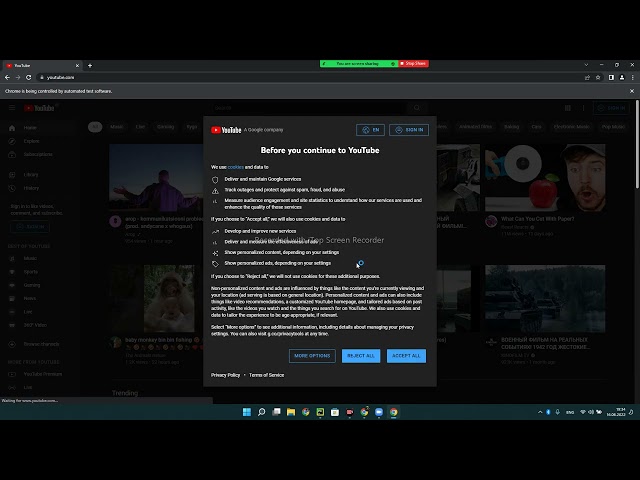Open Chrome profile avatar icon
The image size is (640, 480).
point(622,77)
